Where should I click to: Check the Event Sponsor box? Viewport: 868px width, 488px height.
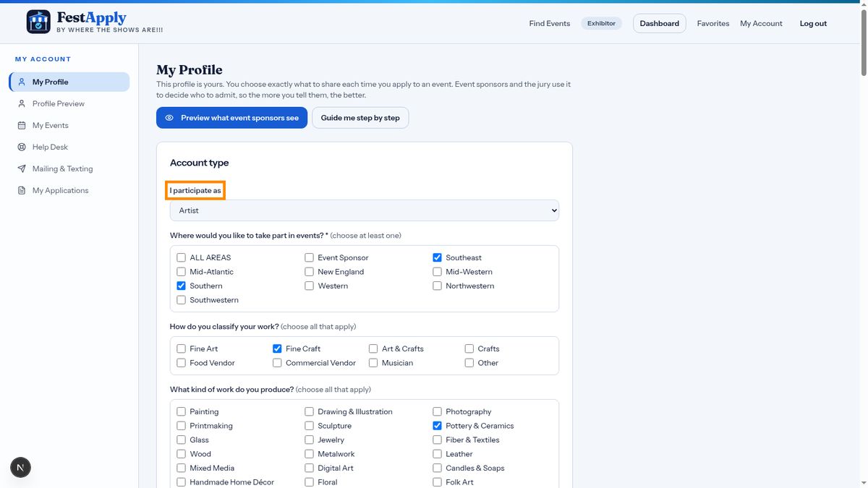tap(310, 258)
